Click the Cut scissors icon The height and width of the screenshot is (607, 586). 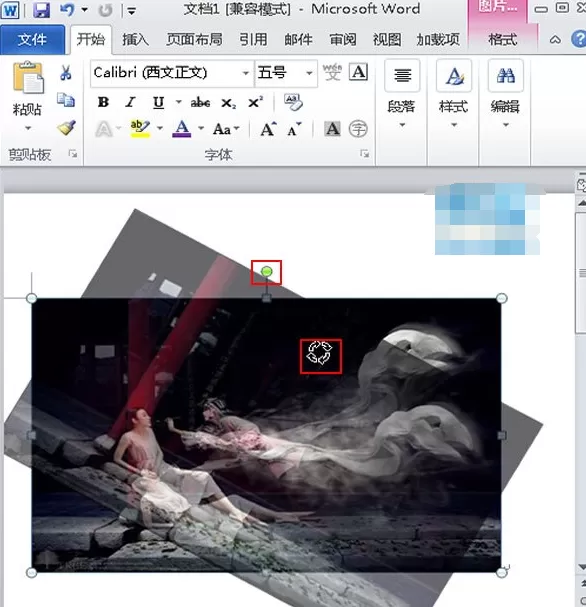tap(66, 73)
